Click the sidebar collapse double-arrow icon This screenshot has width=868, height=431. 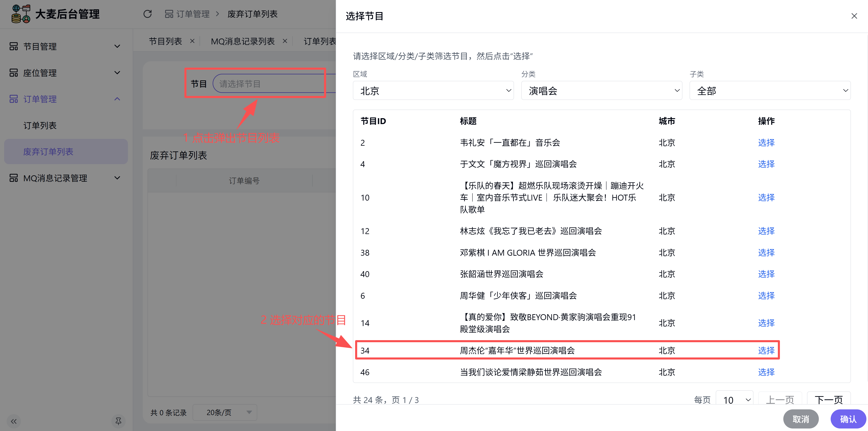tap(14, 421)
